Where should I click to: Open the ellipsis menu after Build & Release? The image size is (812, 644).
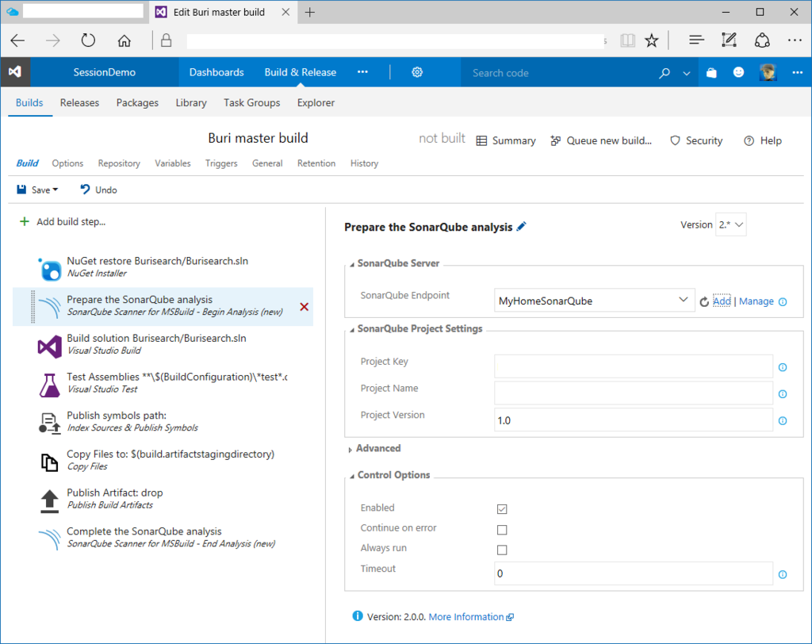click(362, 72)
